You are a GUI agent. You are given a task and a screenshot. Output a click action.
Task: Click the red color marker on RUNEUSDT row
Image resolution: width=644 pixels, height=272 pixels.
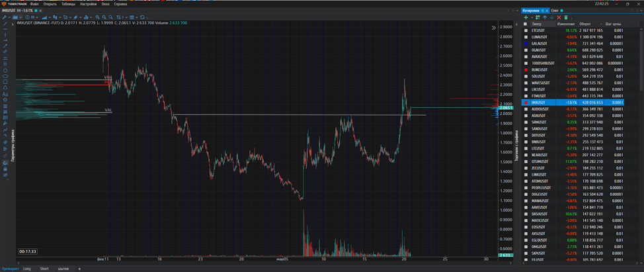tap(525, 70)
